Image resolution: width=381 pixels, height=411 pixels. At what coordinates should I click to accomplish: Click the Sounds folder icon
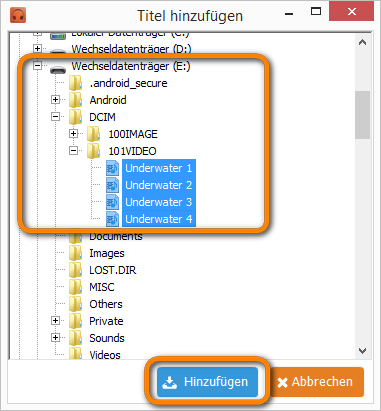tap(76, 338)
